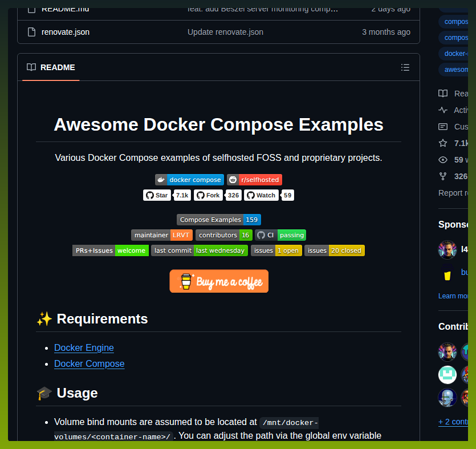Click the 7.1k star count badge
476x449 pixels.
point(182,195)
